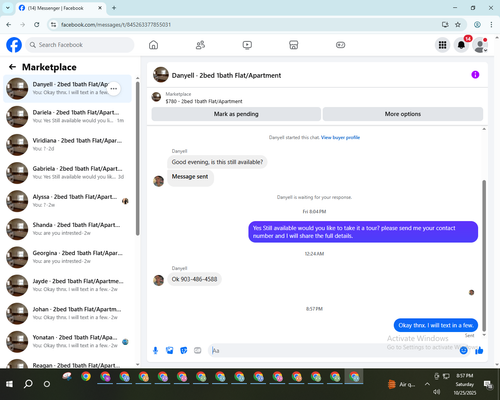Click Mark as pending button

236,114
